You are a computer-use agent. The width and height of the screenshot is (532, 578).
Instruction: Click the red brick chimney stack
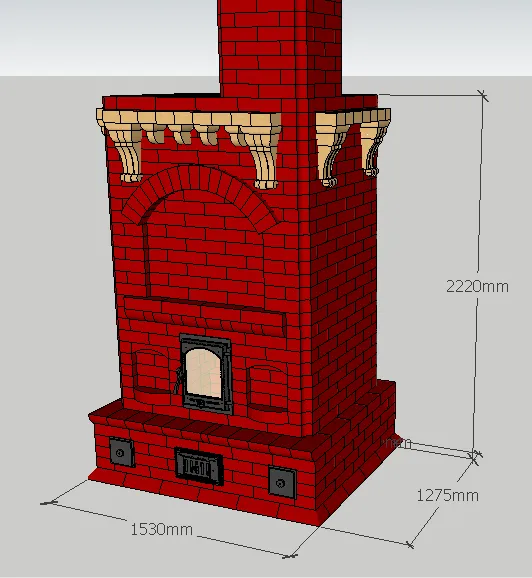[280, 48]
